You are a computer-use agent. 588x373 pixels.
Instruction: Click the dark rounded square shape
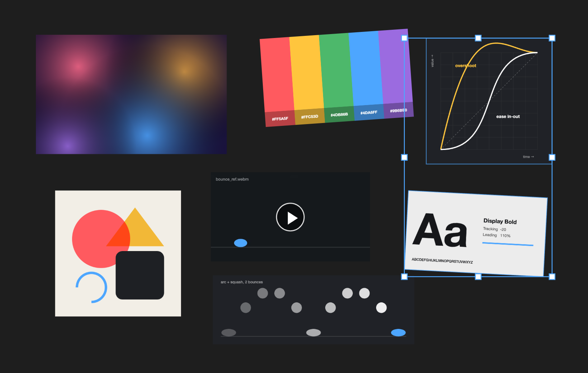tap(140, 275)
